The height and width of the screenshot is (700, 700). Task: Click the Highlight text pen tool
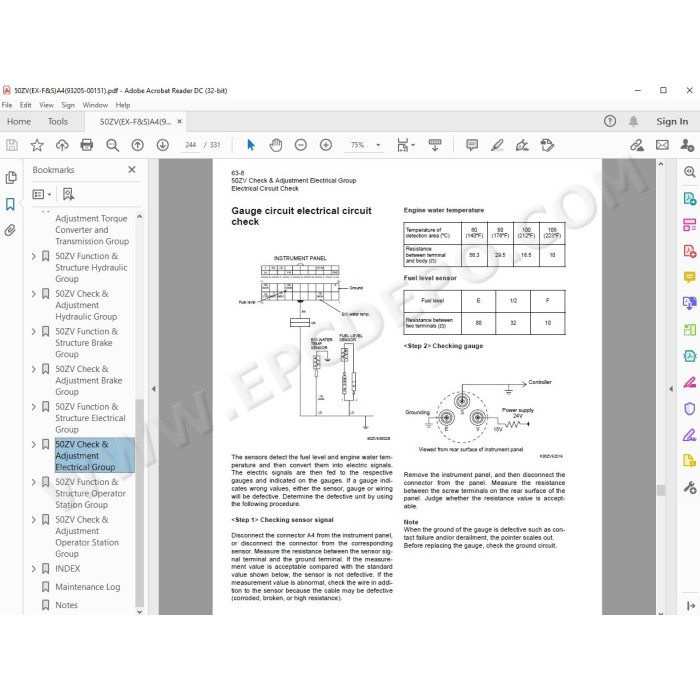click(x=497, y=145)
